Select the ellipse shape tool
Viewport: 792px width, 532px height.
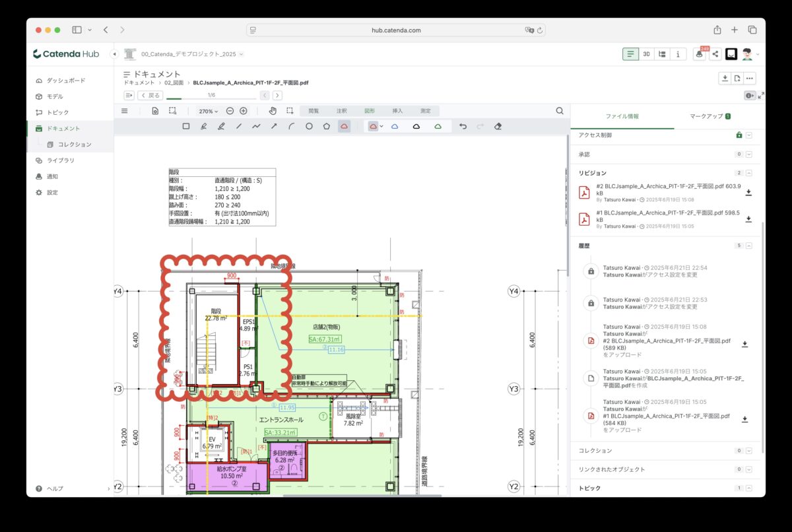coord(309,126)
